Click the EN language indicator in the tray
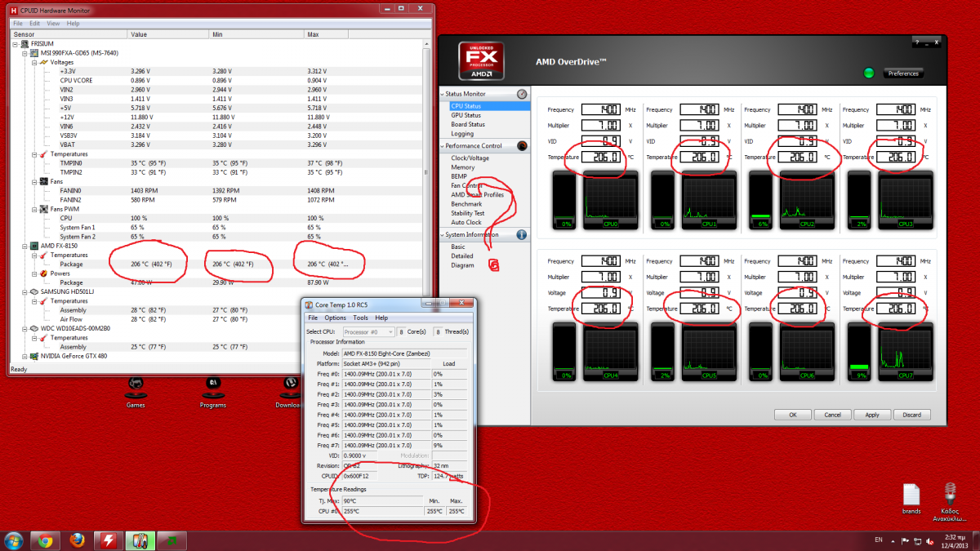The width and height of the screenshot is (980, 551). point(879,540)
